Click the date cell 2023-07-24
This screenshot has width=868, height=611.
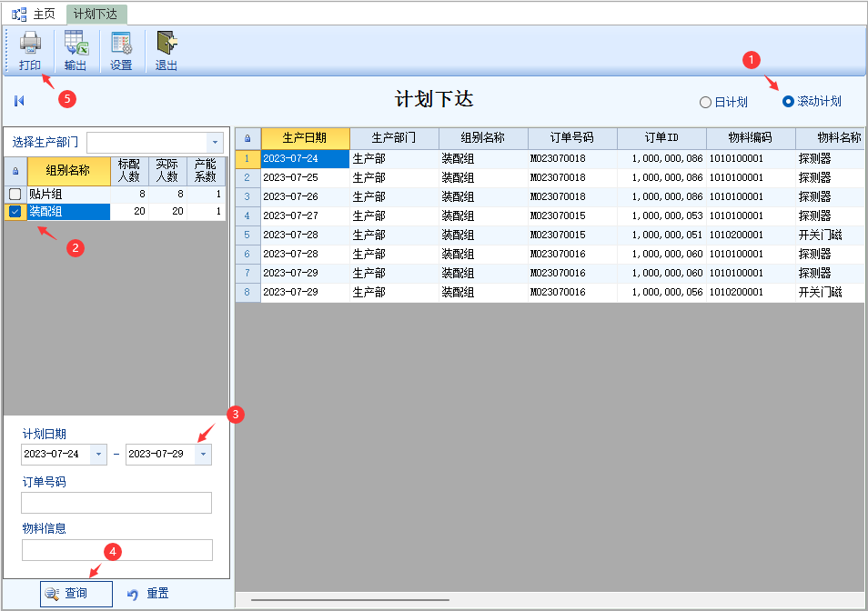(x=305, y=159)
